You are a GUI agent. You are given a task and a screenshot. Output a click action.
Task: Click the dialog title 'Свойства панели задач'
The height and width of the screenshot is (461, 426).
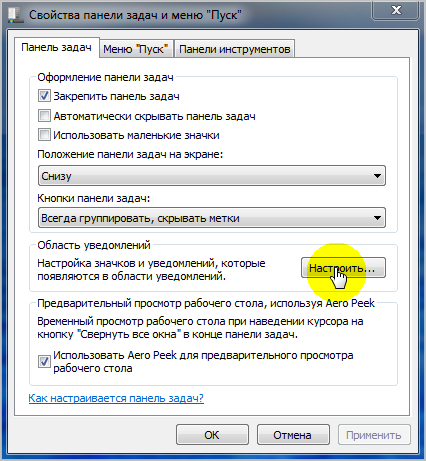tap(135, 15)
